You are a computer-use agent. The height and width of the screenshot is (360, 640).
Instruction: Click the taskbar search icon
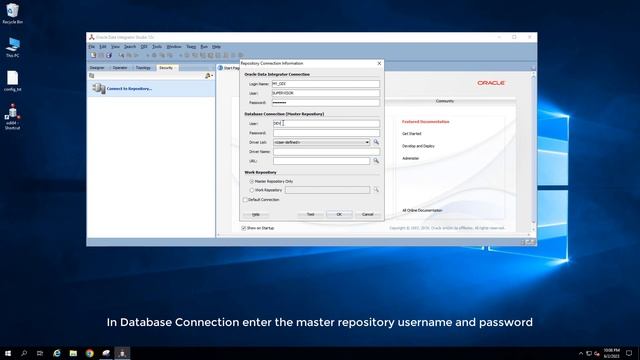(24, 353)
